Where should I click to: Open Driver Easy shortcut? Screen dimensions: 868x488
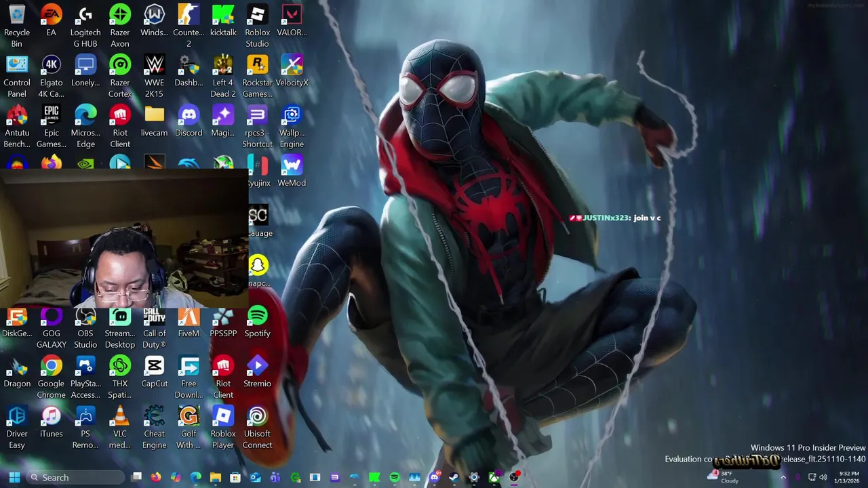tap(17, 428)
